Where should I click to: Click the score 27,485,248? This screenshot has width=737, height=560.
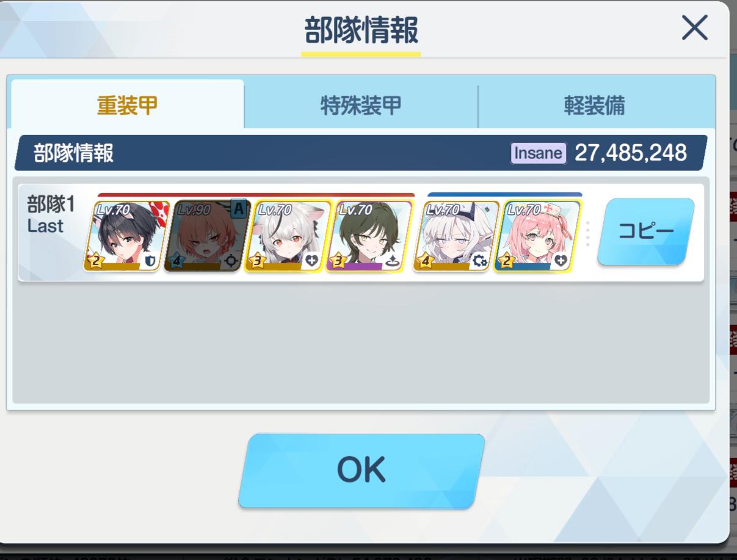tap(631, 153)
